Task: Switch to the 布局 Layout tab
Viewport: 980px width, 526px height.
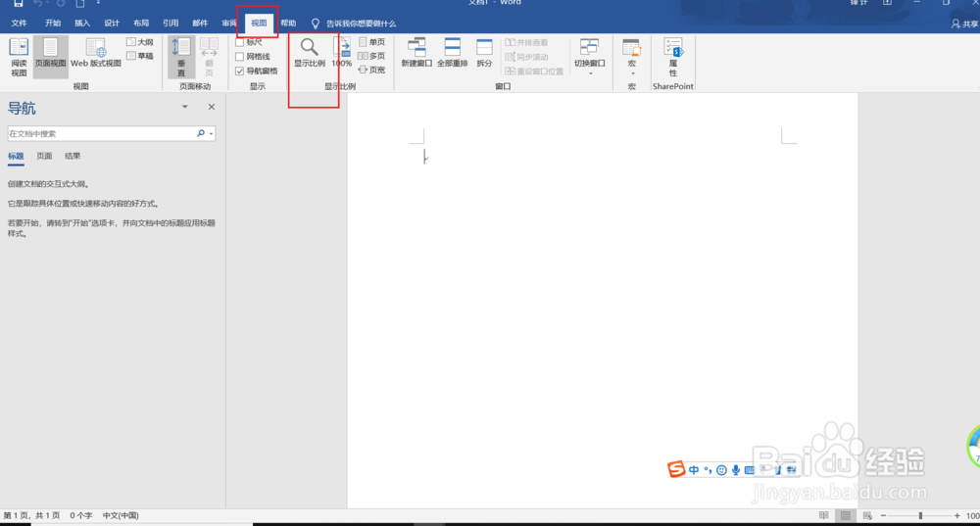Action: pos(140,24)
